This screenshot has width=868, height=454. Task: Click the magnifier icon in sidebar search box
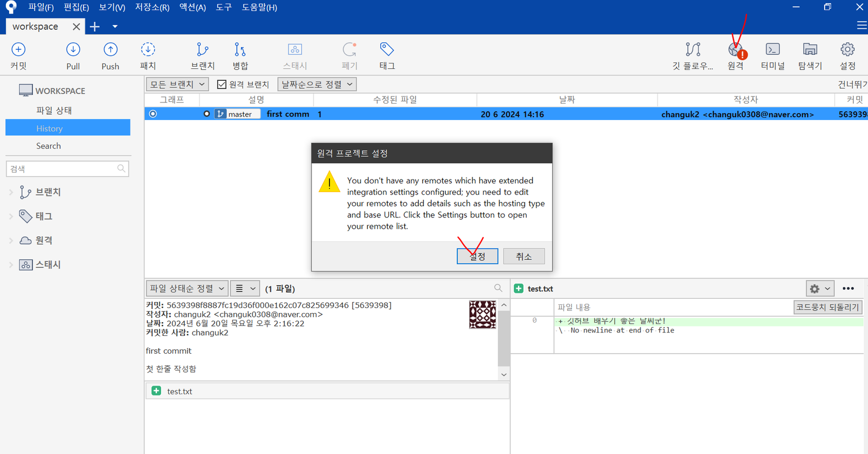[x=122, y=169]
